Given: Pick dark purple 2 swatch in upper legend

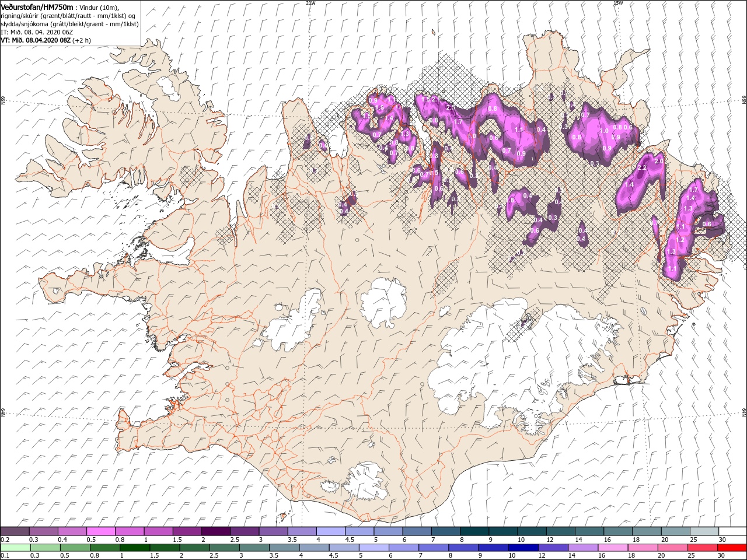Looking at the screenshot, I should tap(215, 531).
